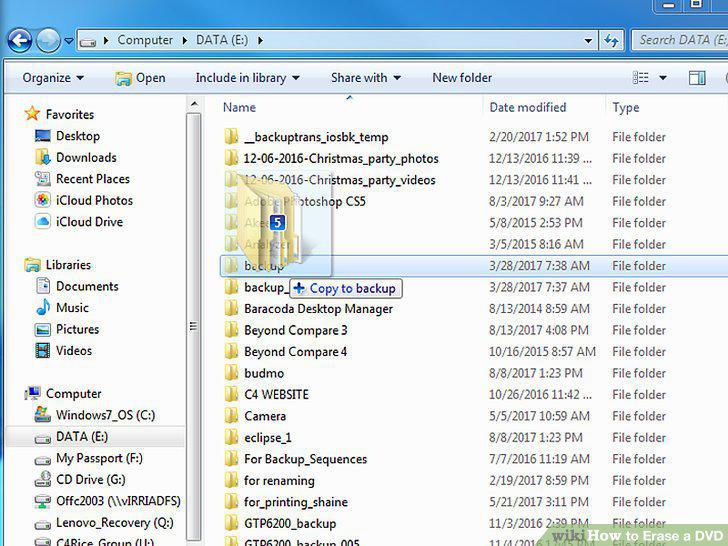
Task: Click the iCloud Photos icon
Action: 42,200
